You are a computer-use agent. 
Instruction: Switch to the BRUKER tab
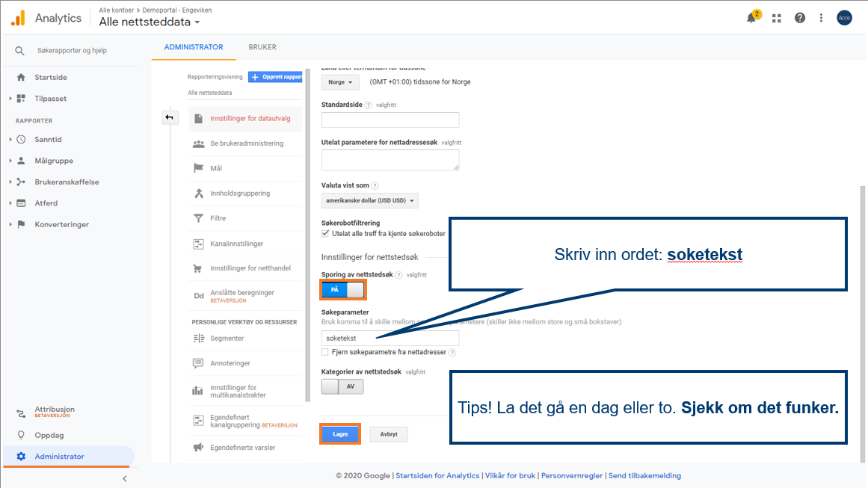(x=262, y=47)
